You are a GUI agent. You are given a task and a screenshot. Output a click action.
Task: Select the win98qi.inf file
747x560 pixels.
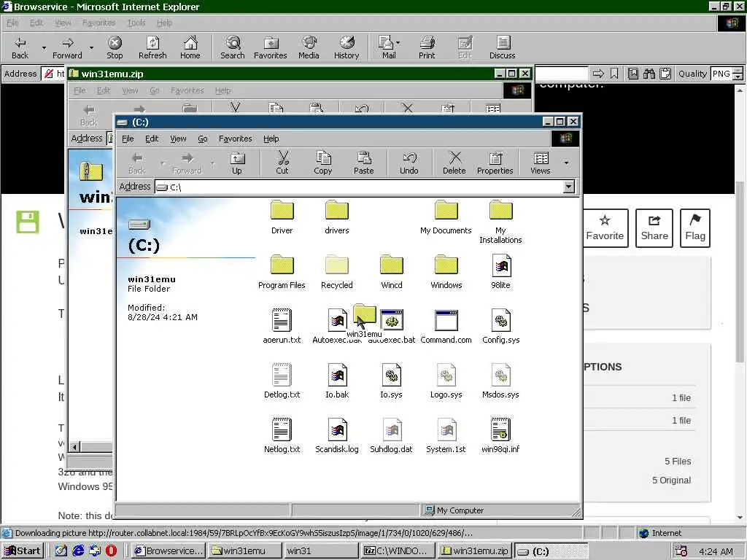pyautogui.click(x=500, y=436)
